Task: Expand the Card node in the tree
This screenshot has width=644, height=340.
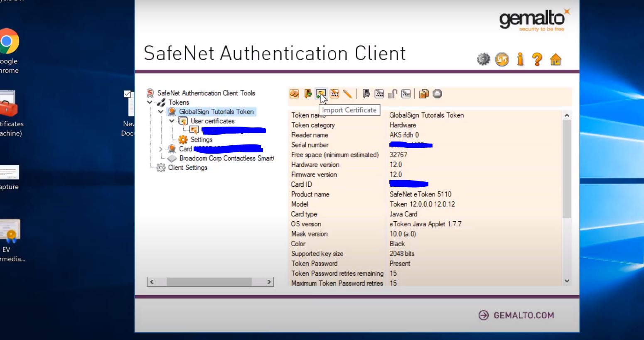Action: 160,149
